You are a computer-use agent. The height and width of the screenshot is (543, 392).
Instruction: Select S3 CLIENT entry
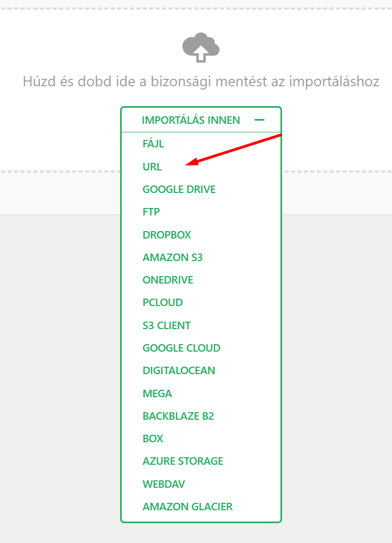(x=166, y=325)
